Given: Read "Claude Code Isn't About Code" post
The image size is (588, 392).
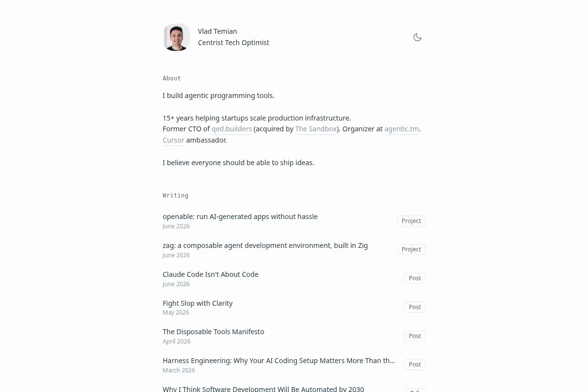Looking at the screenshot, I should pos(211,274).
